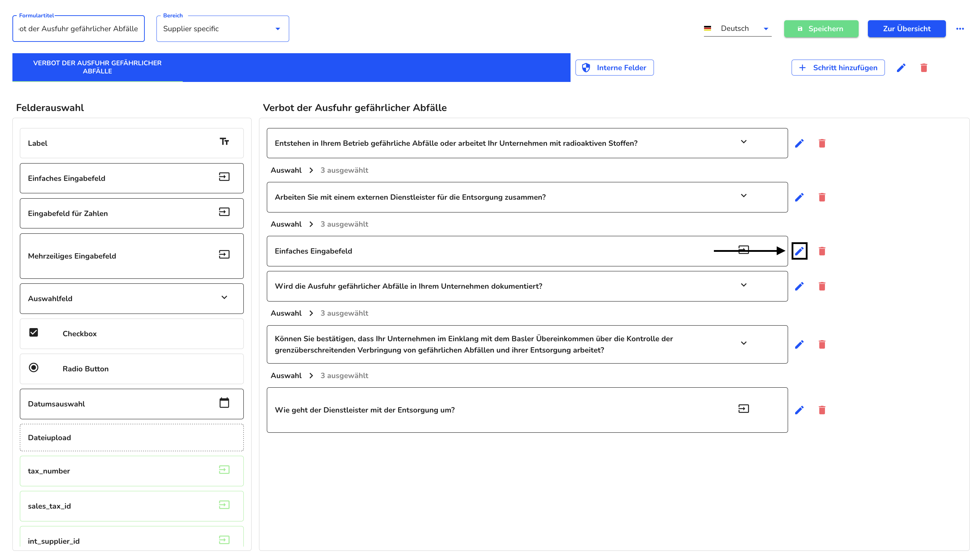The height and width of the screenshot is (559, 980).
Task: Click Schritt hinzufügen to add a step
Action: pyautogui.click(x=838, y=68)
